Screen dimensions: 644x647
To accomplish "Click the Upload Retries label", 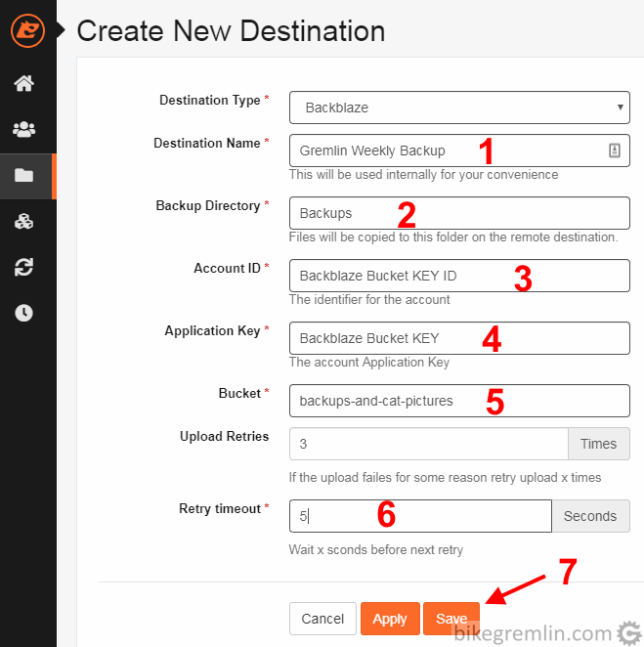I will click(224, 436).
